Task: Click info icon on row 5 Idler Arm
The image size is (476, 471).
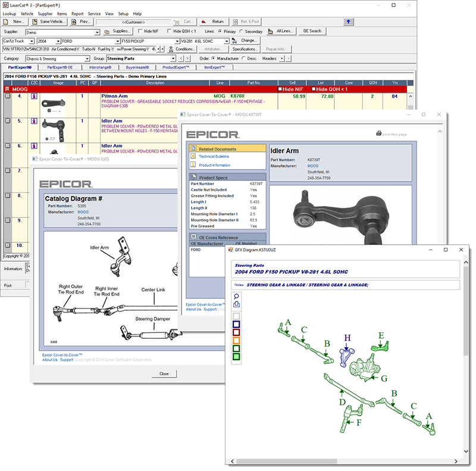Action: 34,121
